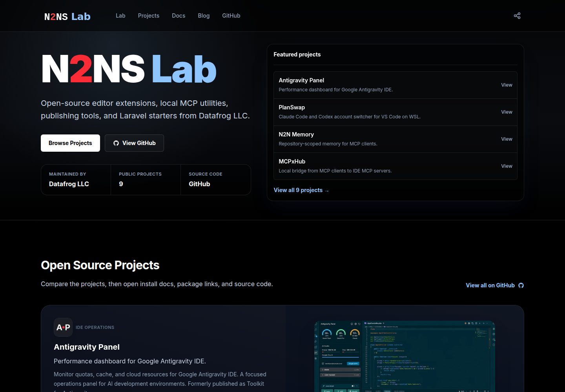
Task: Click the N2NS Lab logo in the header
Action: pos(67,16)
